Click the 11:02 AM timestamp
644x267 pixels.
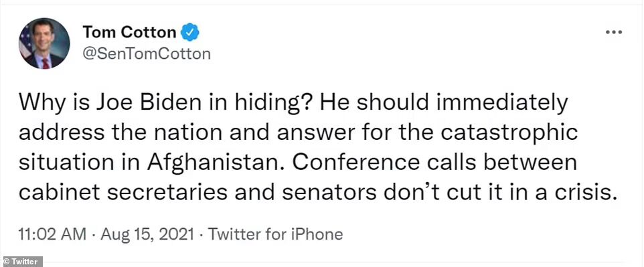53,235
